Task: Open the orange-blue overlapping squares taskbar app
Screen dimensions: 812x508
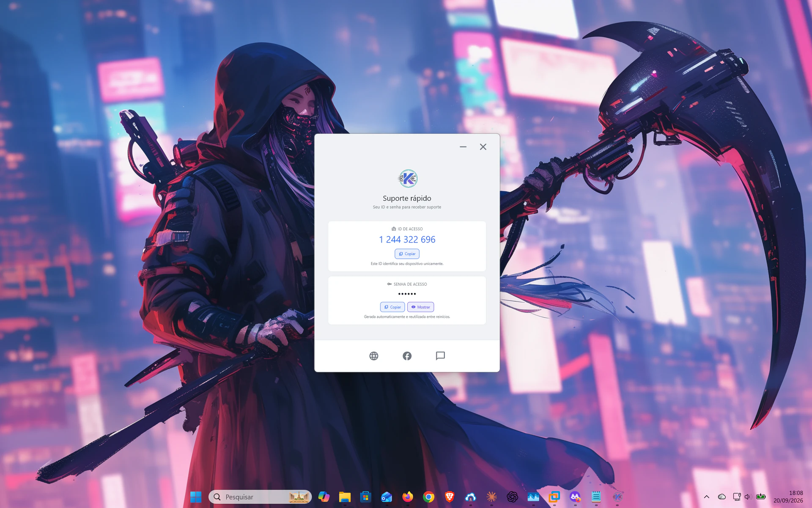Action: click(554, 497)
